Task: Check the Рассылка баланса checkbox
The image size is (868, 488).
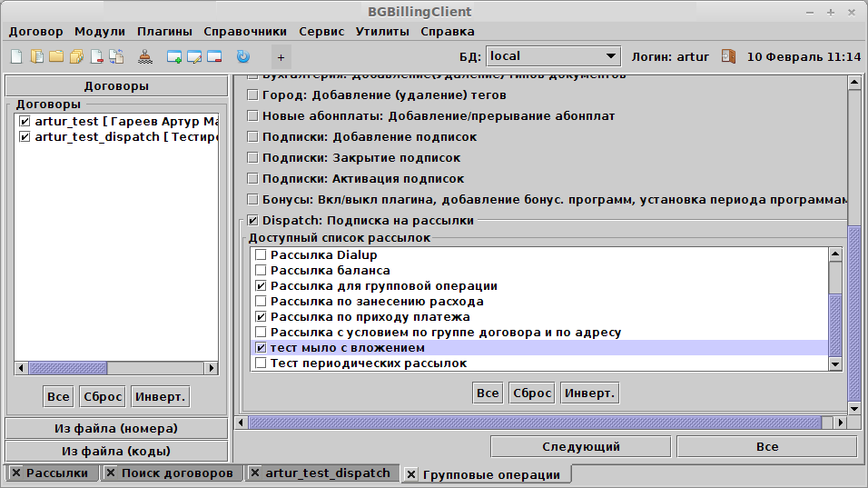Action: coord(261,271)
